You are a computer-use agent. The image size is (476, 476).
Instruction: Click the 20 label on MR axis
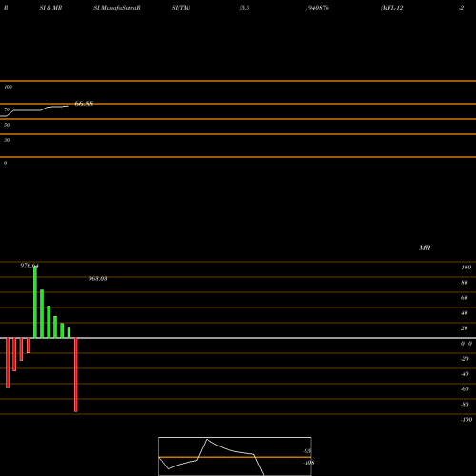465,328
